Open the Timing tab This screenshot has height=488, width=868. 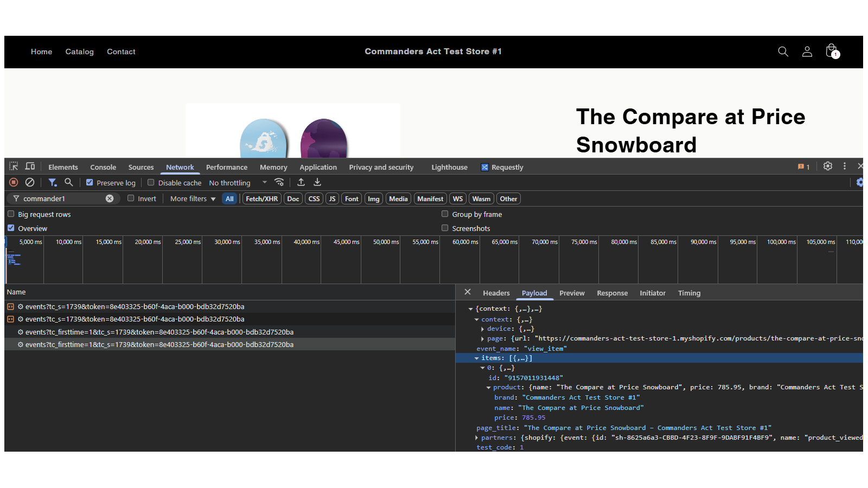click(689, 293)
